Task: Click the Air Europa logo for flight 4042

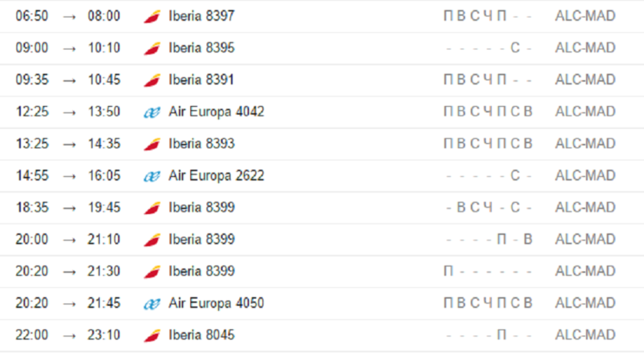Action: click(x=152, y=112)
